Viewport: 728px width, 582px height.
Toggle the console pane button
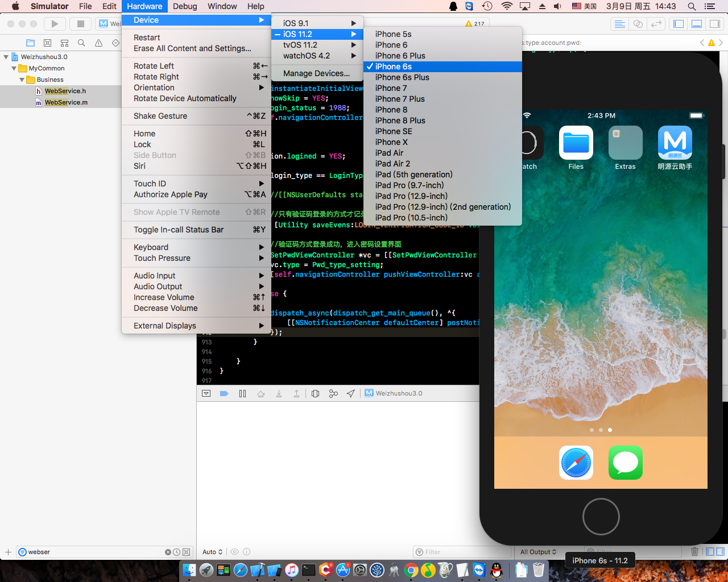point(720,551)
